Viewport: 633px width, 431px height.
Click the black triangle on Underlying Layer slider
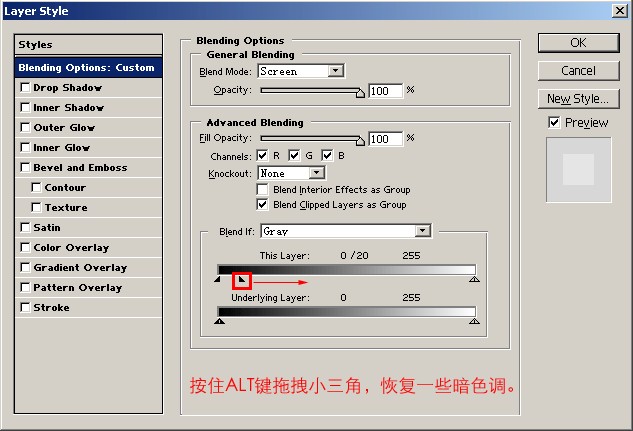[x=221, y=321]
